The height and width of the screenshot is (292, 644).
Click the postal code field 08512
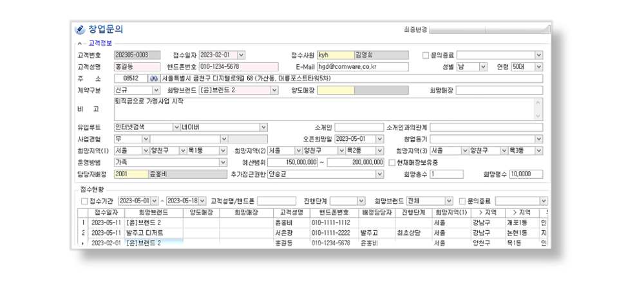[x=131, y=78]
